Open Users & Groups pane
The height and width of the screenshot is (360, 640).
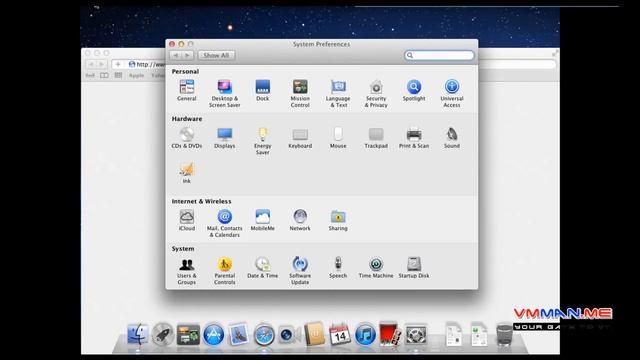coord(187,271)
